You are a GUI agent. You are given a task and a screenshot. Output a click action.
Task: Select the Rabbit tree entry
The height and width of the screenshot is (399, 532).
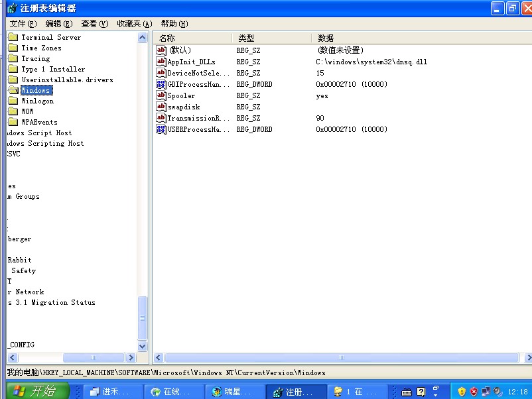(x=20, y=260)
